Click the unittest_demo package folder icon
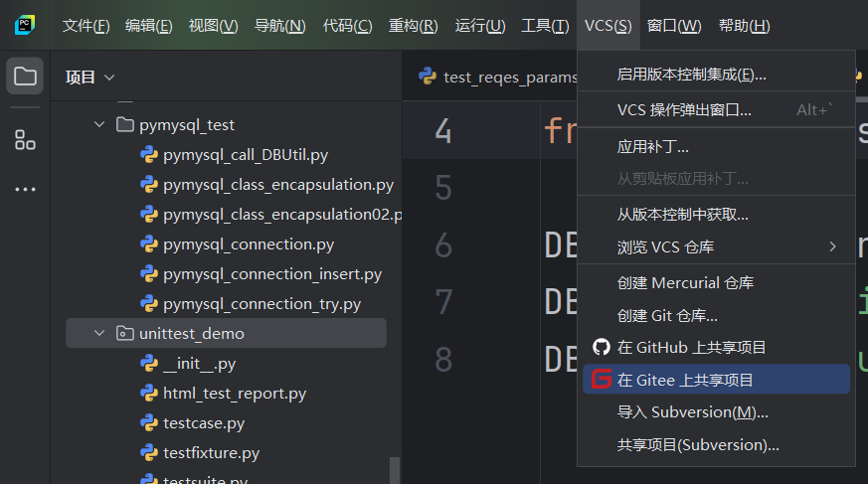The width and height of the screenshot is (868, 484). click(x=125, y=333)
